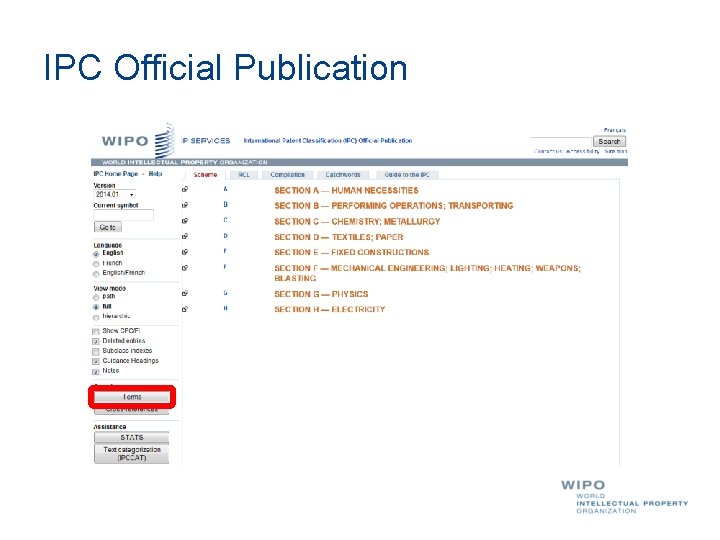Viewport: 720px width, 540px height.
Task: Toggle the Subclass indexes checkbox
Action: pos(96,352)
